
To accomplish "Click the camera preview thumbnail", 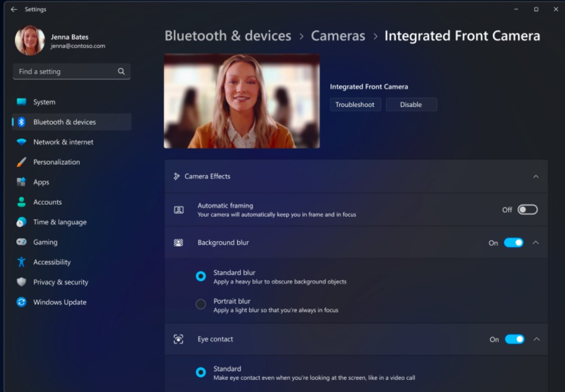I will tap(242, 101).
